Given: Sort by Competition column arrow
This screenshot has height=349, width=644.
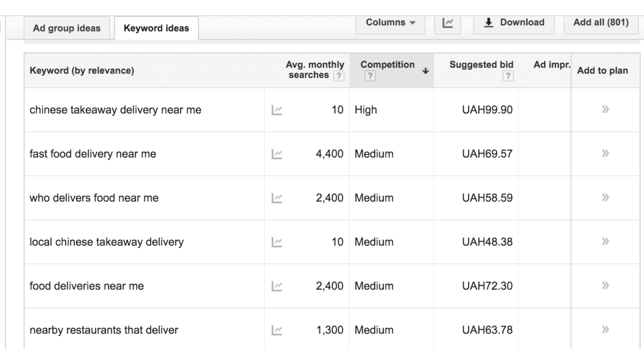Looking at the screenshot, I should pos(426,70).
